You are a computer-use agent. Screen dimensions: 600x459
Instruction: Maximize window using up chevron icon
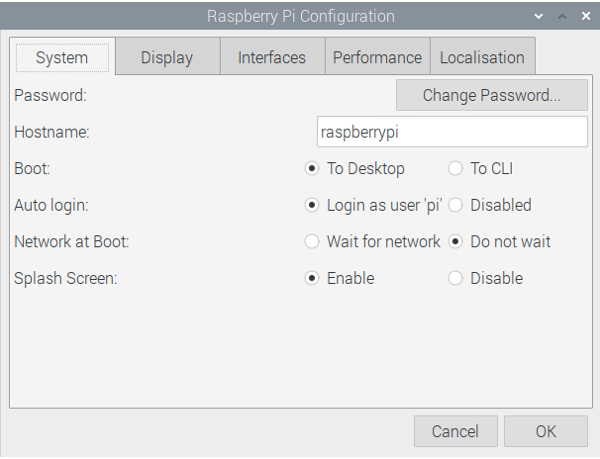(x=562, y=16)
